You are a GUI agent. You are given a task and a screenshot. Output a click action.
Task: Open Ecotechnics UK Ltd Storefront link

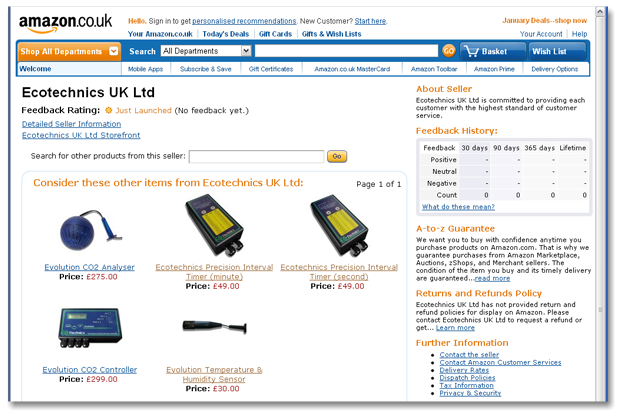(81, 135)
